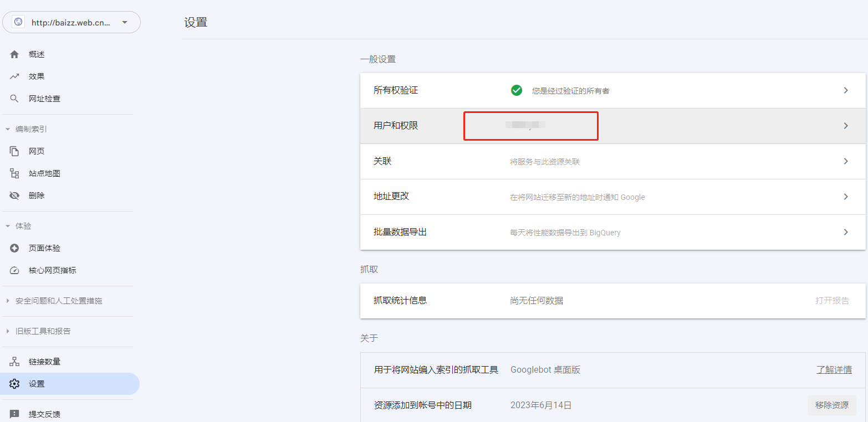
Task: Click the 批量数据导出 label
Action: point(400,232)
